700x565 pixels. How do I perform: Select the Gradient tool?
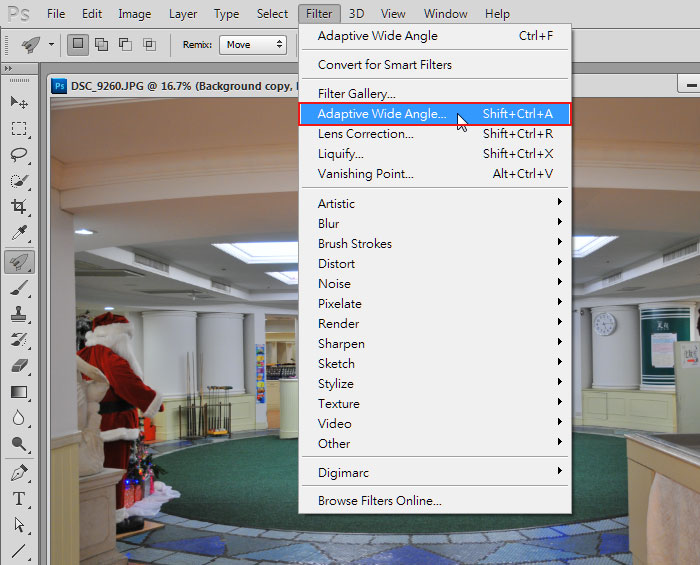[19, 392]
